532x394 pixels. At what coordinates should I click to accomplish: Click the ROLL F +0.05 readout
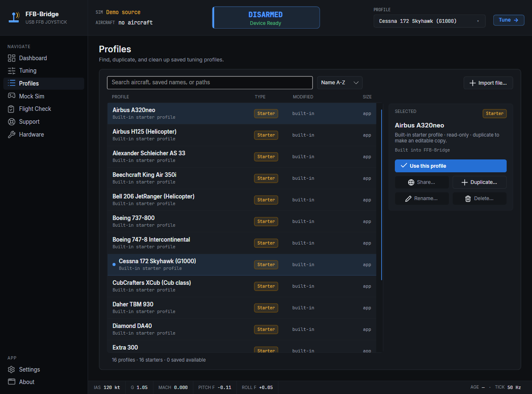click(257, 387)
